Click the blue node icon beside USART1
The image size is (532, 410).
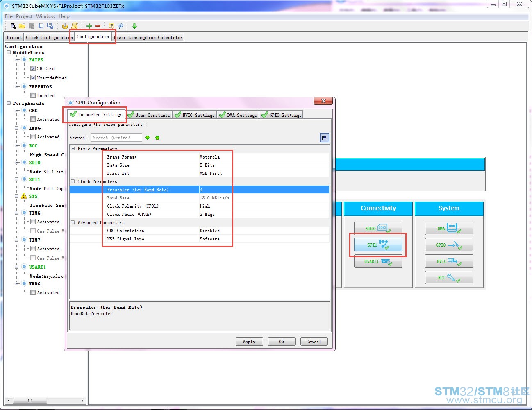(x=24, y=267)
